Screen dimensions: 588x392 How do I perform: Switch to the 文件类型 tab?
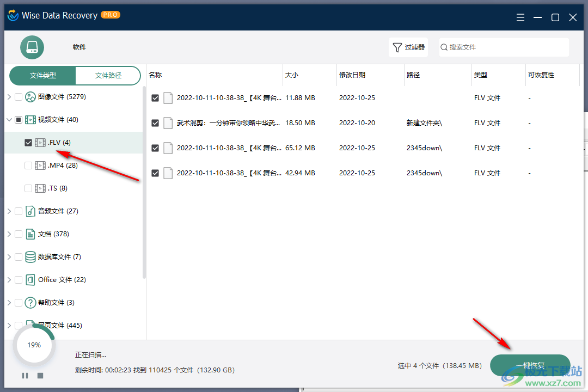43,76
